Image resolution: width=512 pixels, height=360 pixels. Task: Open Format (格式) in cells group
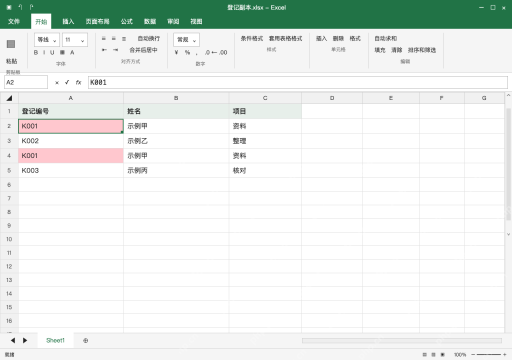click(355, 39)
